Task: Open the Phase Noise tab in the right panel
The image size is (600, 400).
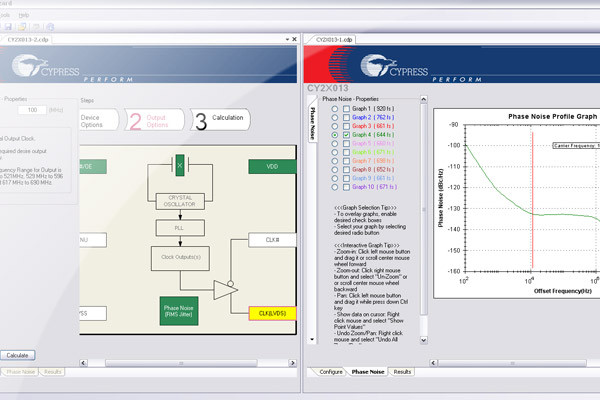Action: [x=367, y=372]
